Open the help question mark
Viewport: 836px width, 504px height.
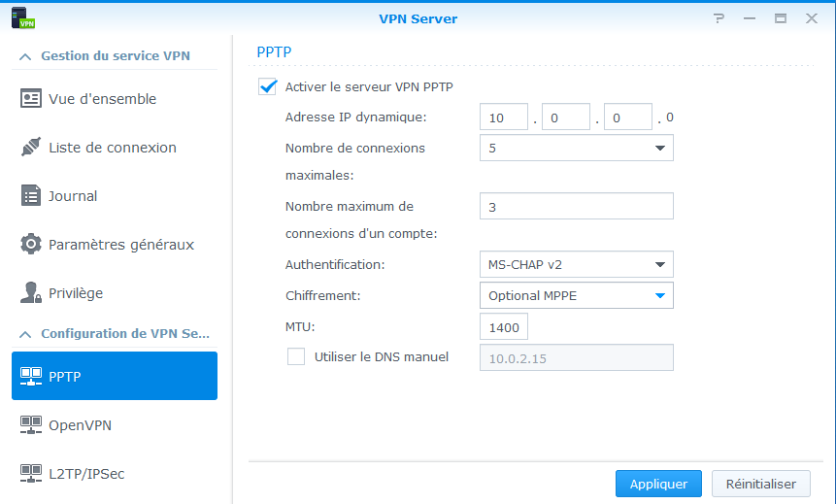click(x=719, y=18)
